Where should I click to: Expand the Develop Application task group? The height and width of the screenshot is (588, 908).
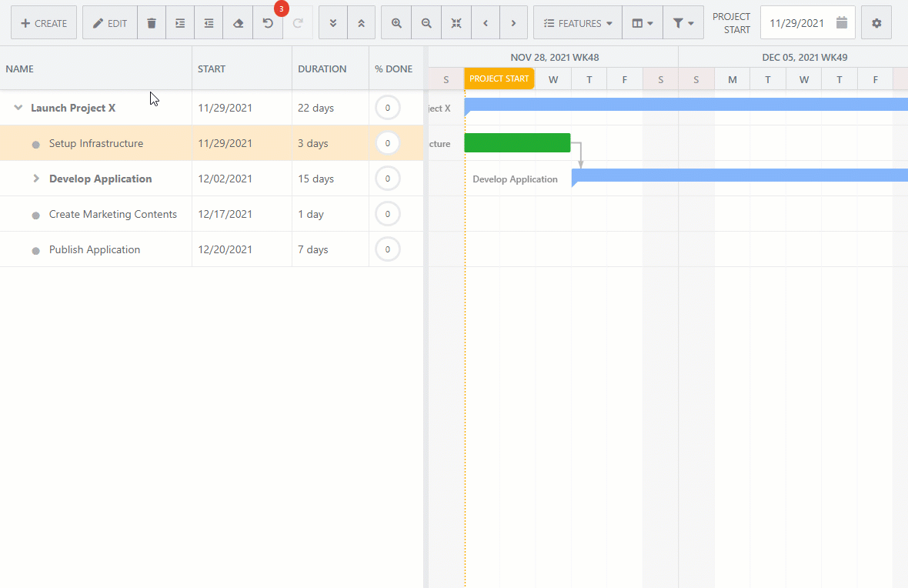pos(36,179)
